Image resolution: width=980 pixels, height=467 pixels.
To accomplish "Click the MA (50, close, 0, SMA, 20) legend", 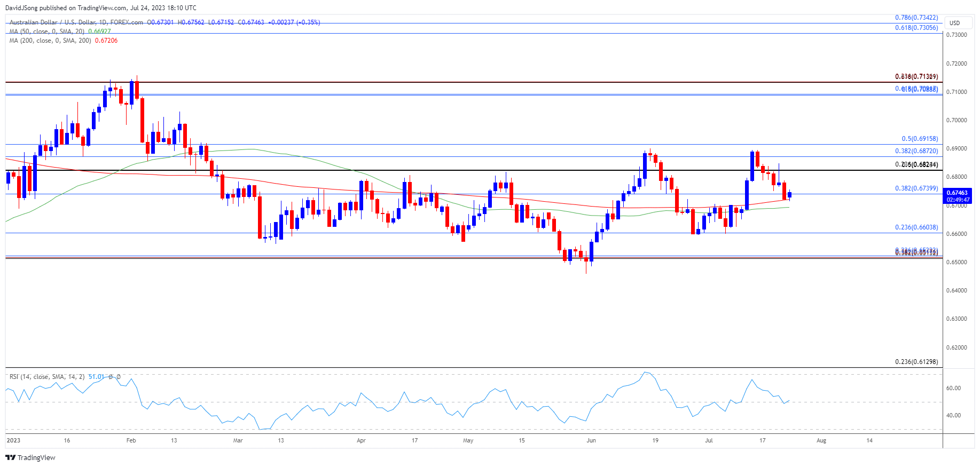I will [x=47, y=31].
